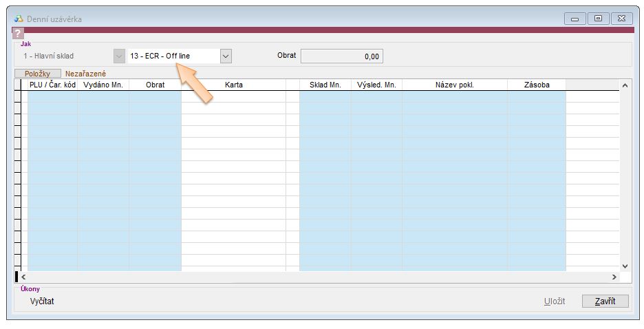The height and width of the screenshot is (329, 644).
Task: Click the horizontal scrollbar left arrow
Action: 23,276
